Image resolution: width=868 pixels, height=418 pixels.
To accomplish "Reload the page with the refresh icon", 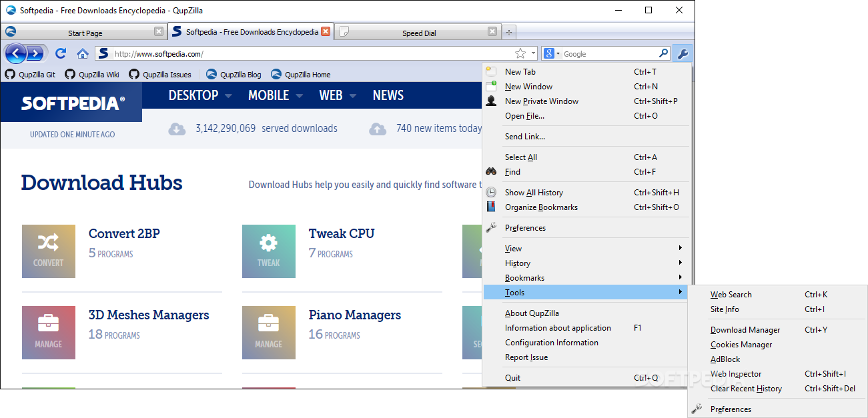I will click(x=61, y=53).
